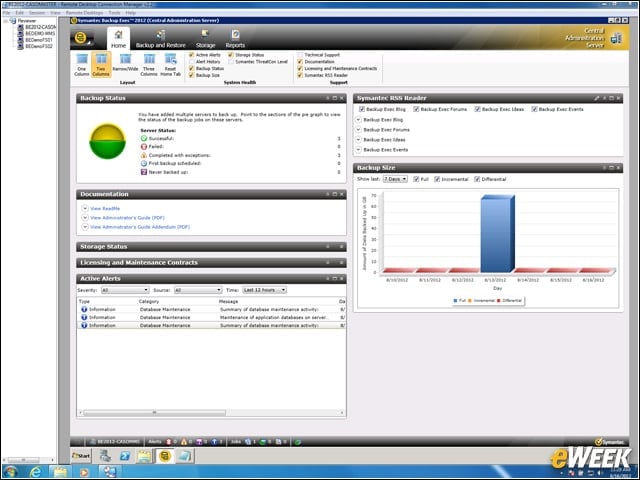
Task: Open View Administrator's Guide Addendum (PDF) link
Action: pos(140,227)
